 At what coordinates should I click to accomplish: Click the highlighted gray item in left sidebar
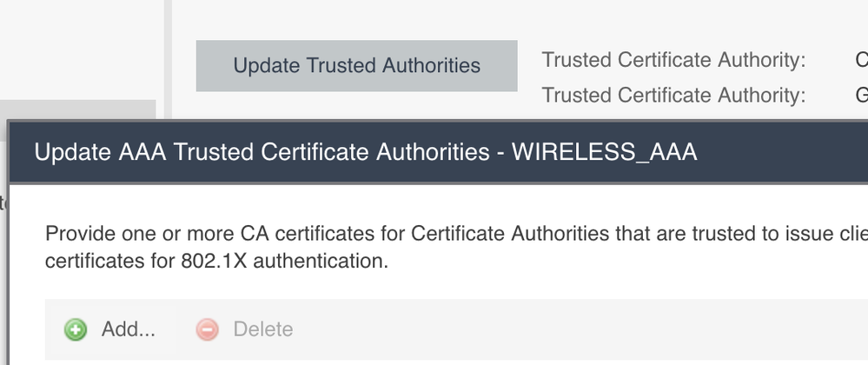pyautogui.click(x=78, y=109)
